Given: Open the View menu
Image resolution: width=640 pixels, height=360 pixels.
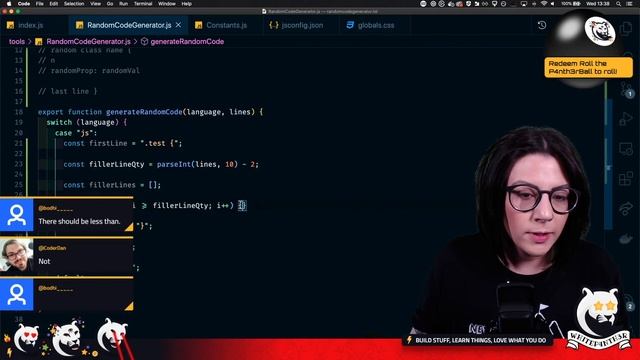Looking at the screenshot, I should coord(96,4).
